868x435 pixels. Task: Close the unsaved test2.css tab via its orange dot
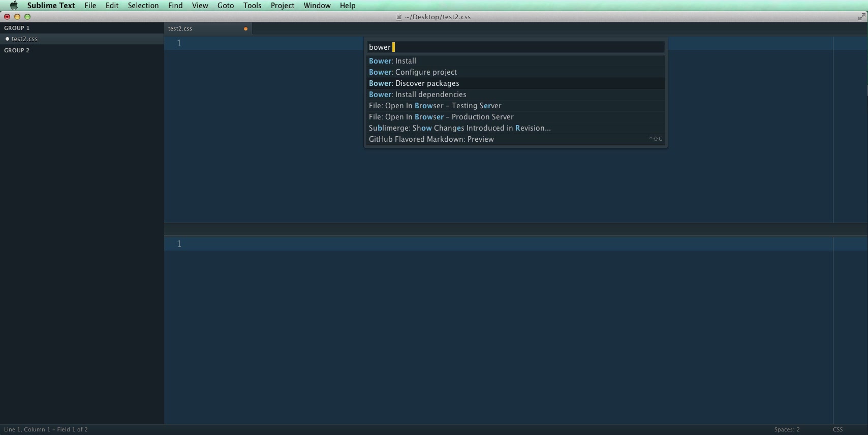[245, 29]
